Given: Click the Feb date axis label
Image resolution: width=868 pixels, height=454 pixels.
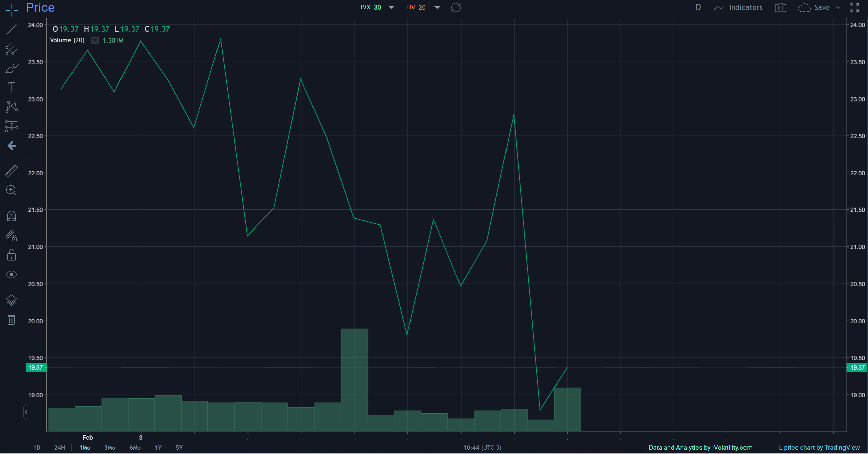Looking at the screenshot, I should [x=88, y=438].
